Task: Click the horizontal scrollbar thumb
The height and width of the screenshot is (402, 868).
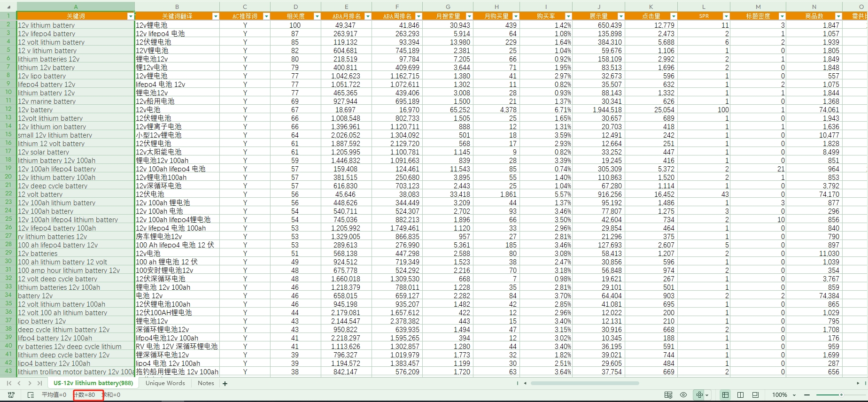Action: pyautogui.click(x=584, y=383)
